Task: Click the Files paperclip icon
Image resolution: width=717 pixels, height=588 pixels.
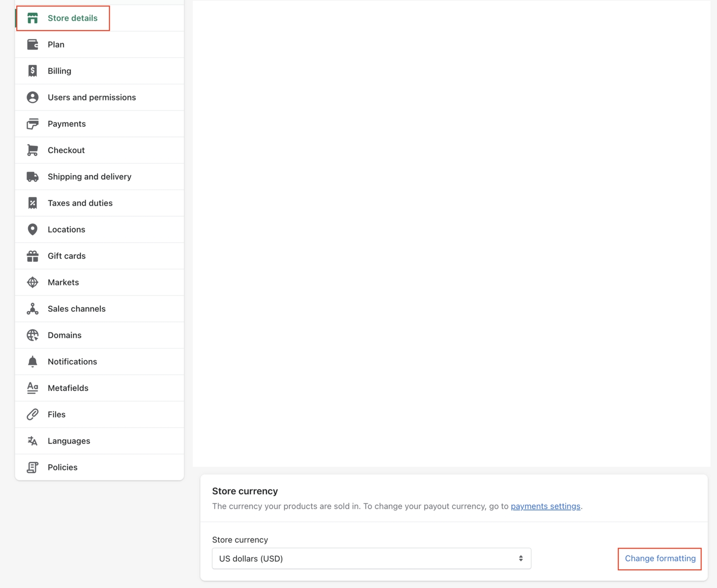Action: coord(32,415)
